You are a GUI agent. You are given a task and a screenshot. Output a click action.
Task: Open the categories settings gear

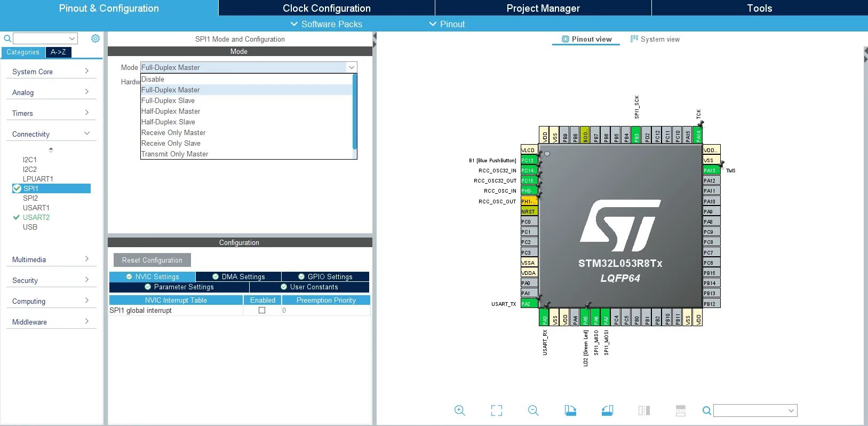[x=95, y=38]
